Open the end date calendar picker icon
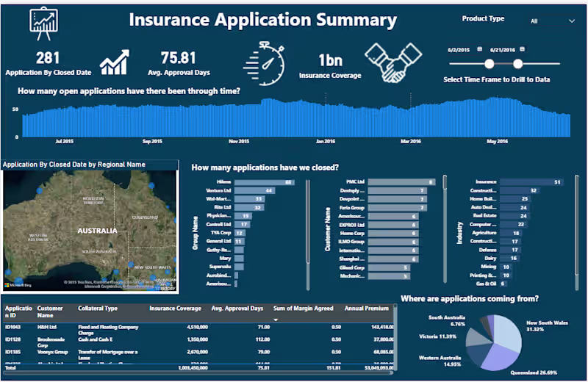This screenshot has height=382, width=588. [x=521, y=49]
